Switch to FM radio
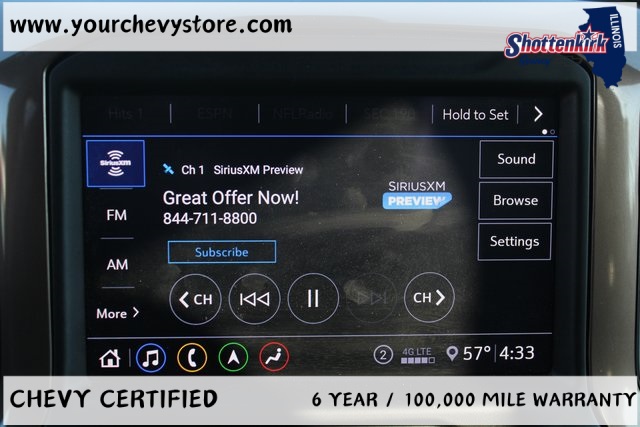Image resolution: width=640 pixels, height=427 pixels. pyautogui.click(x=117, y=215)
